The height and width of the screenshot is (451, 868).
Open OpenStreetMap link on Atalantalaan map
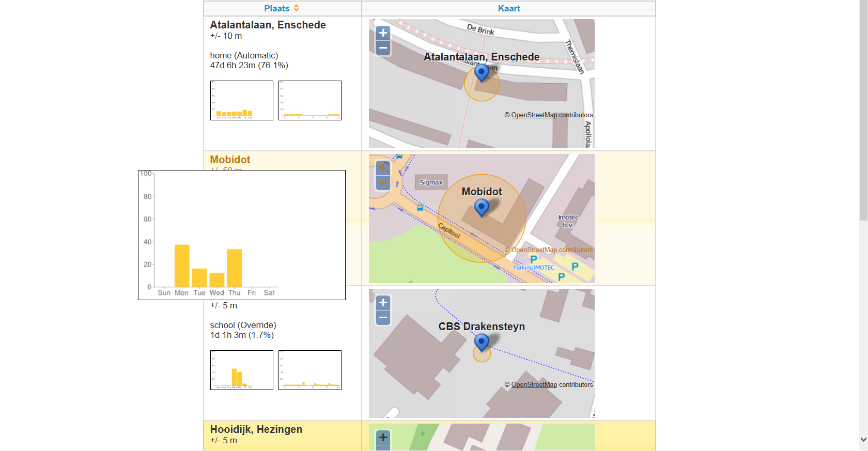pyautogui.click(x=534, y=115)
